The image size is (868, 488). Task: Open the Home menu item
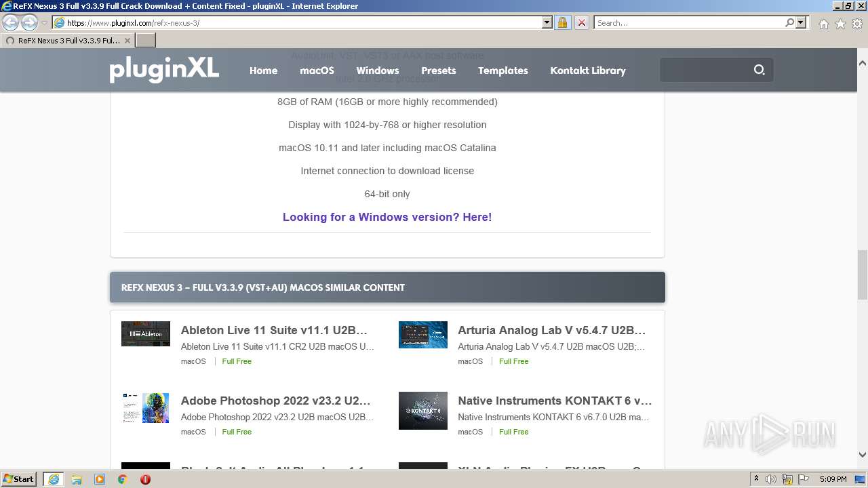coord(263,70)
